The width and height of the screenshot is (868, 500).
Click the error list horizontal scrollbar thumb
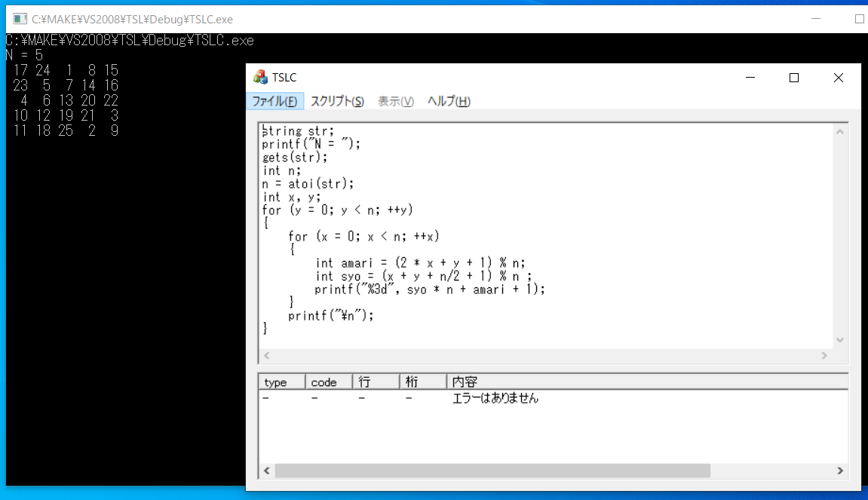[x=492, y=471]
